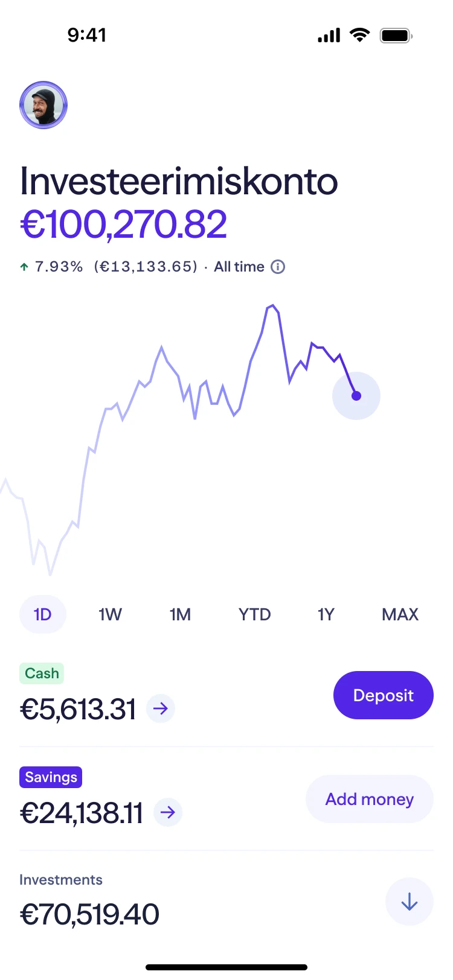Select the chart's current value dot marker
Viewport: 453px width, 980px height.
pyautogui.click(x=356, y=396)
